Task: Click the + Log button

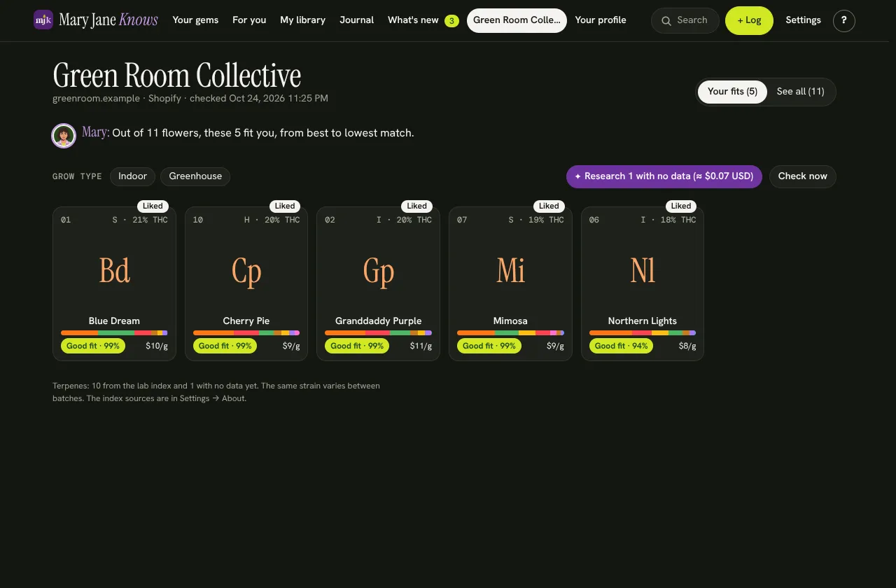Action: click(x=749, y=20)
